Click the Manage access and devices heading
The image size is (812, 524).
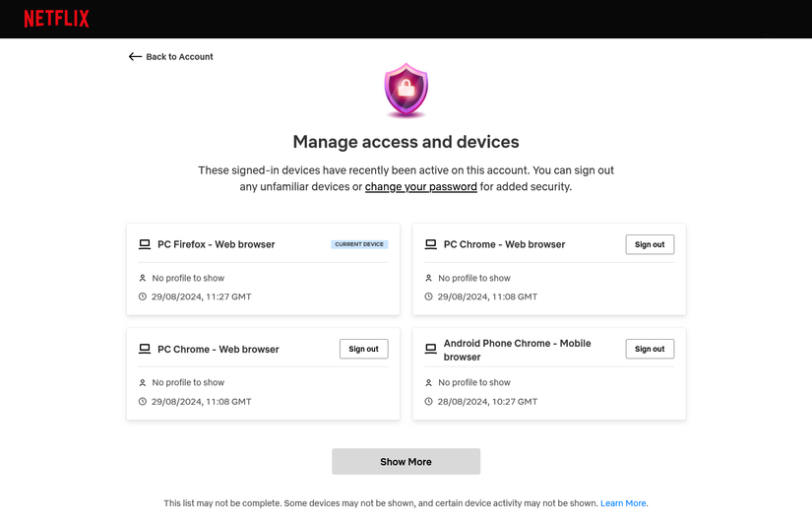pos(406,142)
